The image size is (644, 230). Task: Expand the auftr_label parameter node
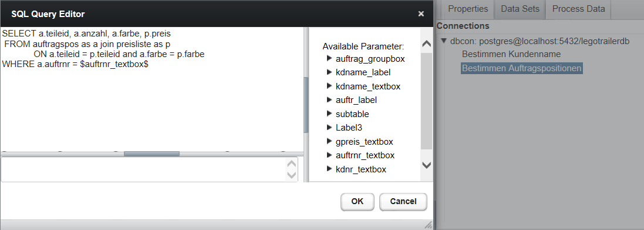pos(329,99)
